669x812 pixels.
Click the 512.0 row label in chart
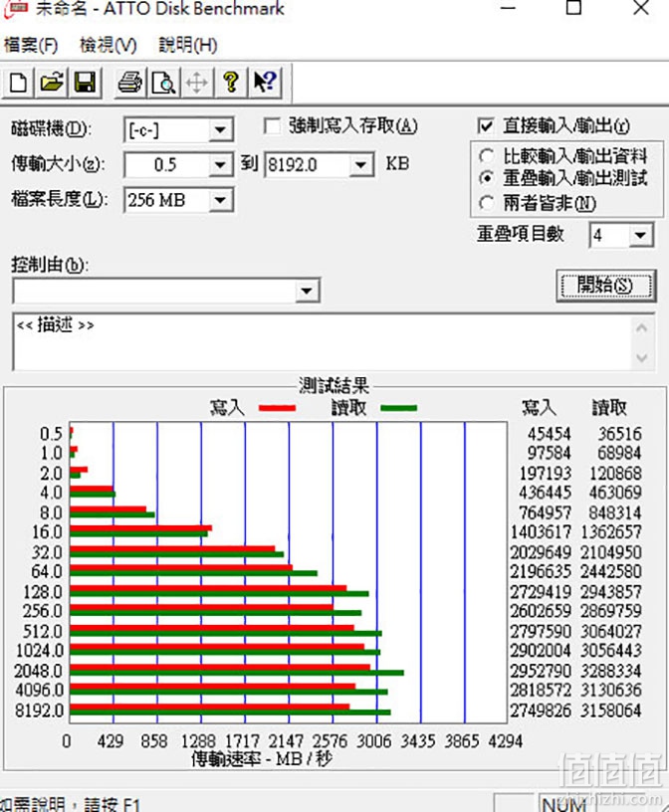[x=43, y=631]
